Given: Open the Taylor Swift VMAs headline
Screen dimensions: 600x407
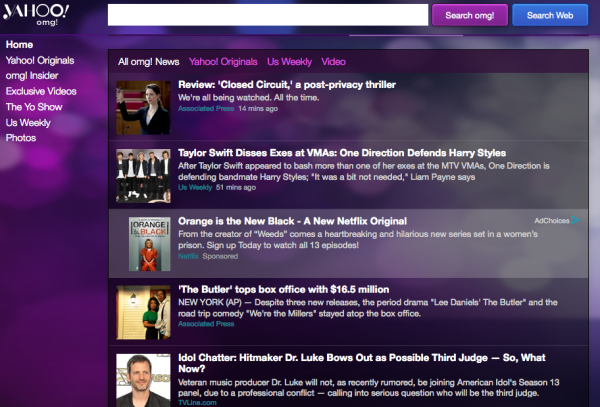Looking at the screenshot, I should click(342, 153).
